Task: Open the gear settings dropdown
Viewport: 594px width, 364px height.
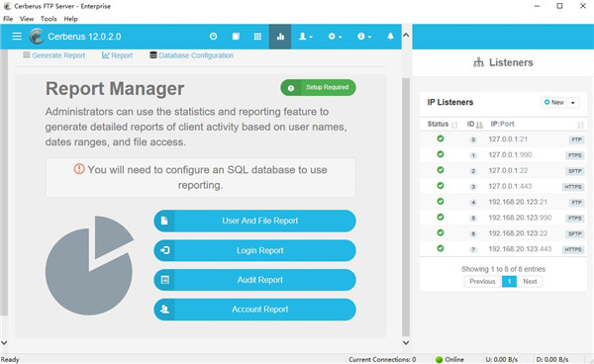Action: pyautogui.click(x=335, y=37)
